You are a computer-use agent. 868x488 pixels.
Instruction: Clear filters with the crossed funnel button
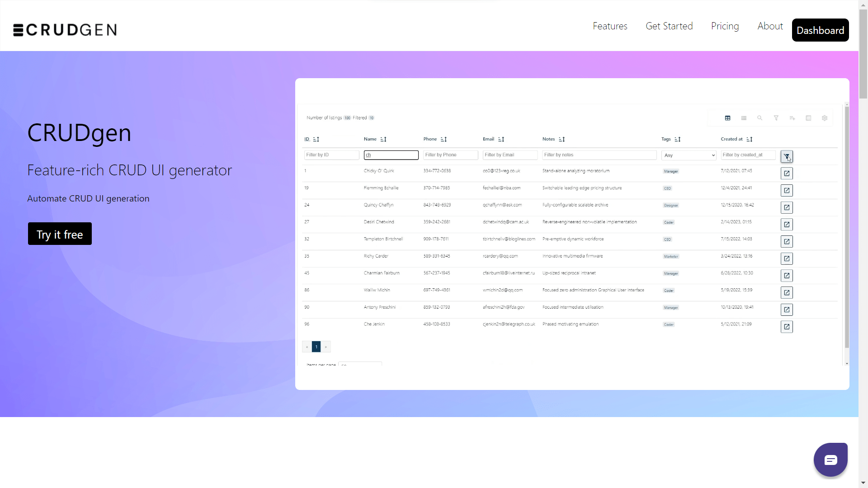787,156
